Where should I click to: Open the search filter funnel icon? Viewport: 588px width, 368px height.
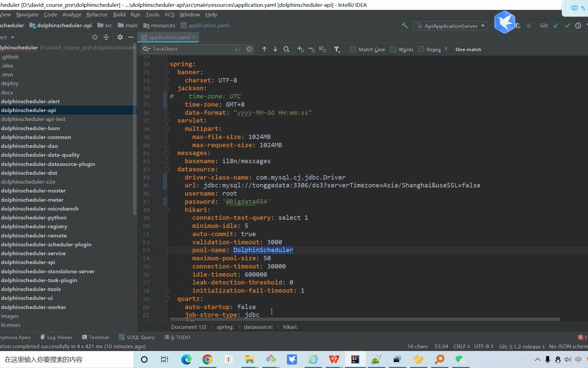(x=337, y=49)
